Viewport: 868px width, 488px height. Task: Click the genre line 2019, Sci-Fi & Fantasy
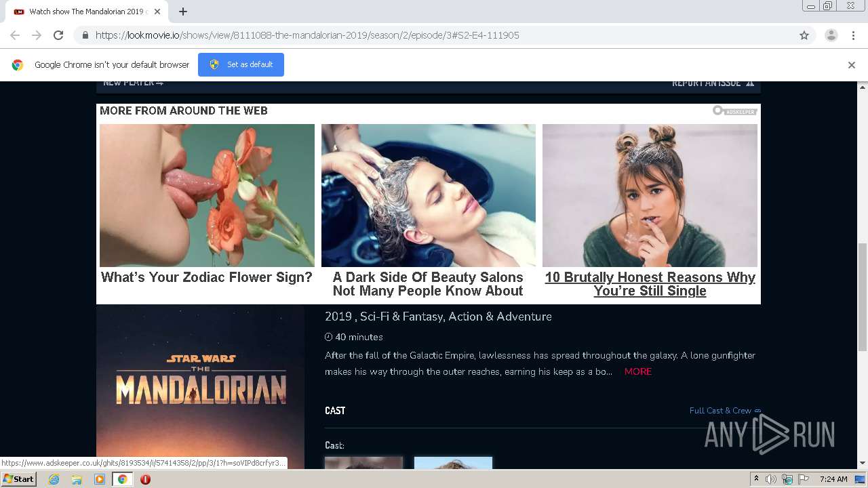(x=438, y=317)
